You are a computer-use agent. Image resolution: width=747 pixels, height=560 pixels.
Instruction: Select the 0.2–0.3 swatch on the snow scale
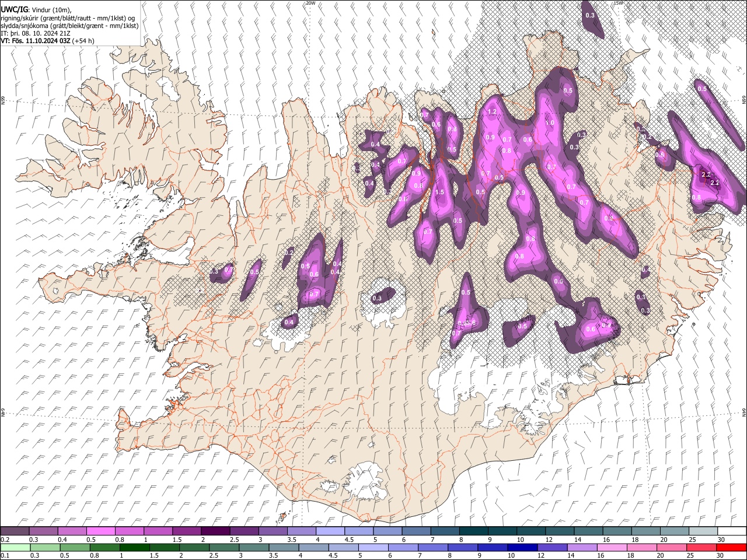15,531
